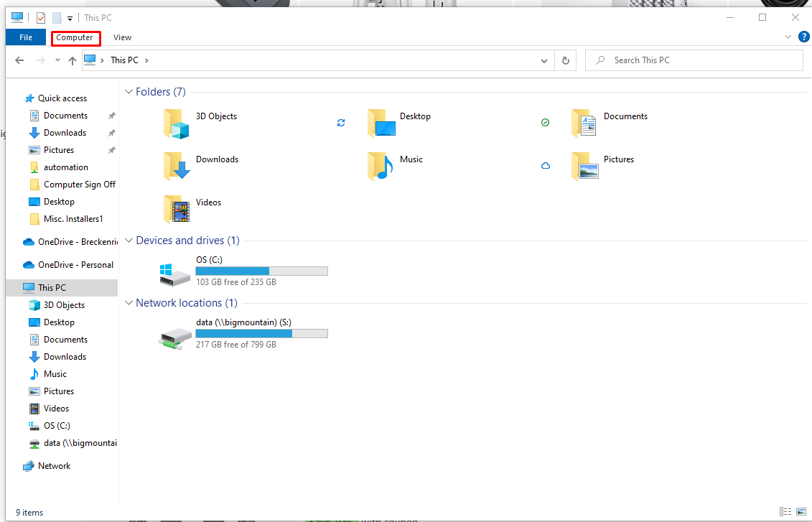Open the File menu
The image size is (812, 522).
point(25,37)
